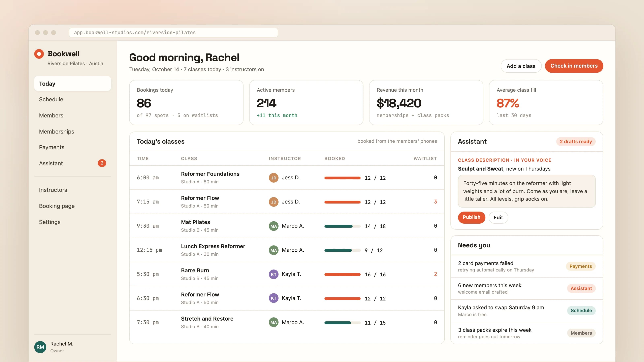Click the Add a class button
644x362 pixels.
[521, 66]
